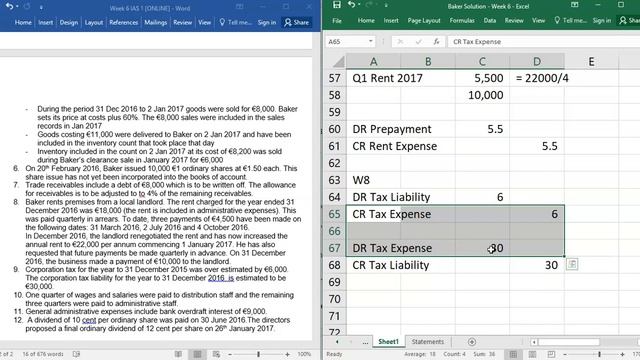
Task: Customize Word quick access toolbar
Action: pos(41,7)
